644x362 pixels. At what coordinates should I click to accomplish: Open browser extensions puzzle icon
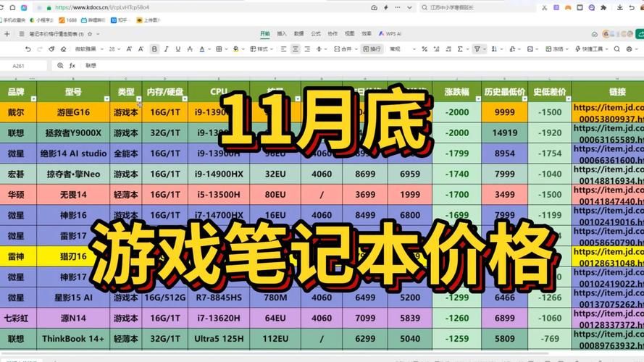coord(603,7)
